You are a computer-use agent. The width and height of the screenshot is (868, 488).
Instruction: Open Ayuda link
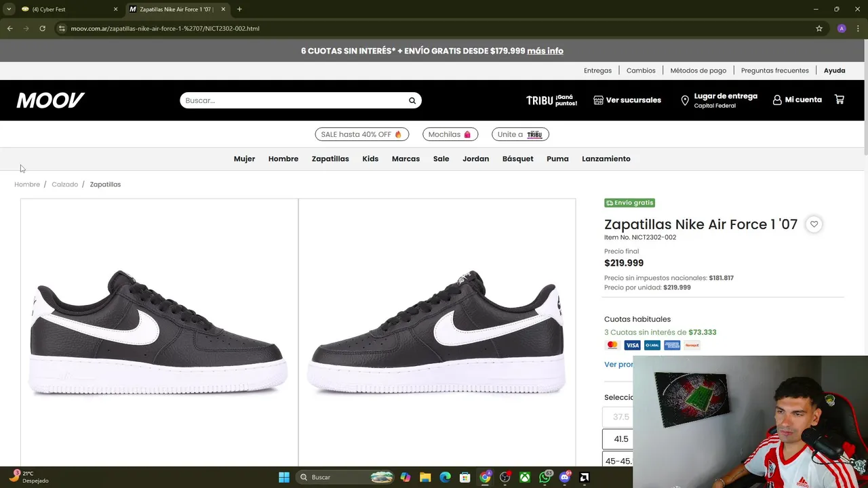click(x=834, y=70)
